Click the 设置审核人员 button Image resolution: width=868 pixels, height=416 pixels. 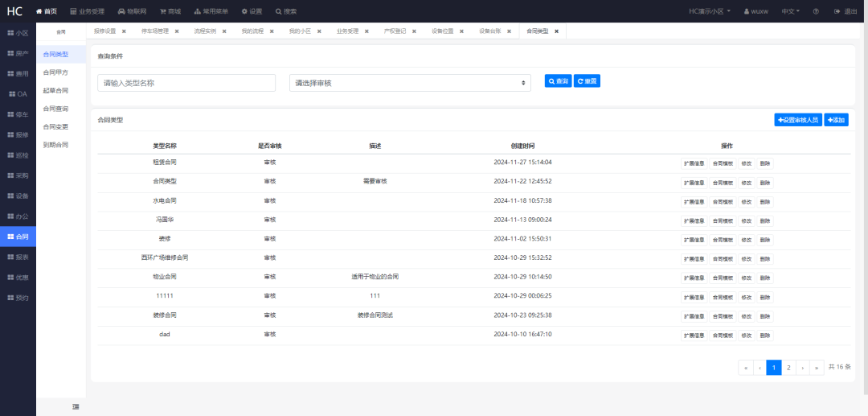tap(797, 120)
